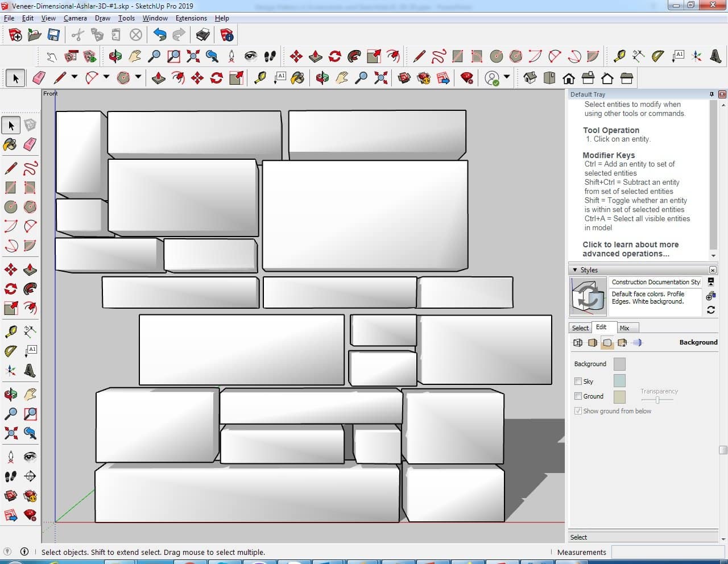Click the Background color swatch

pos(619,364)
